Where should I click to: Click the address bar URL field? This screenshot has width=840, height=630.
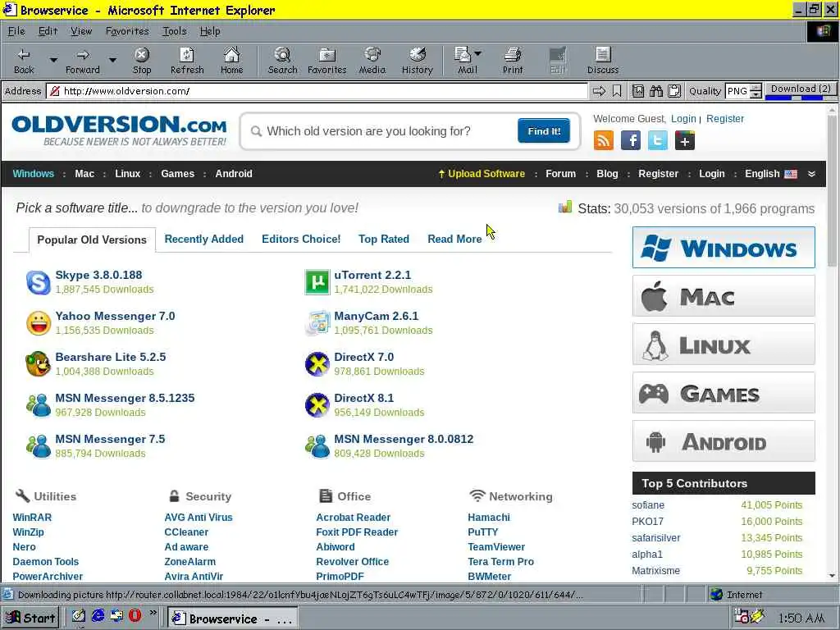point(317,91)
